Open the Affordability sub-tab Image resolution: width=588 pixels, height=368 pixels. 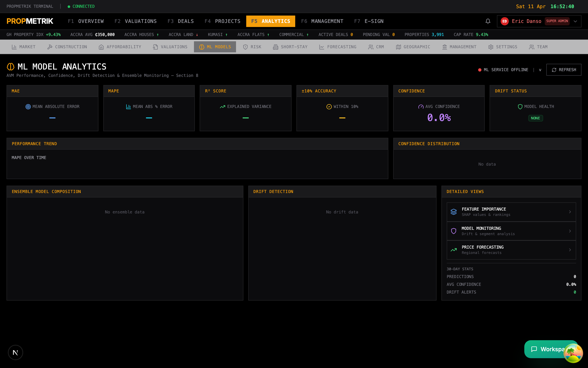coord(120,47)
